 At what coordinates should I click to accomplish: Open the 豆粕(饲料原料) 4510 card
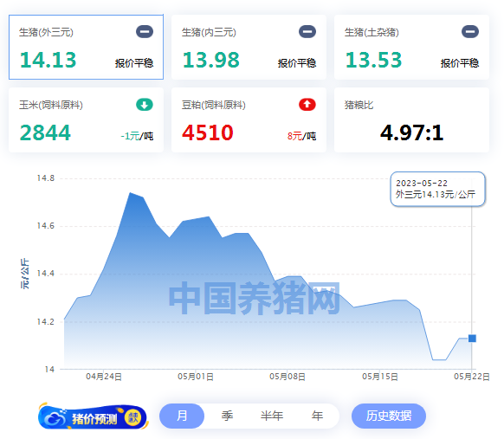pyautogui.click(x=249, y=119)
